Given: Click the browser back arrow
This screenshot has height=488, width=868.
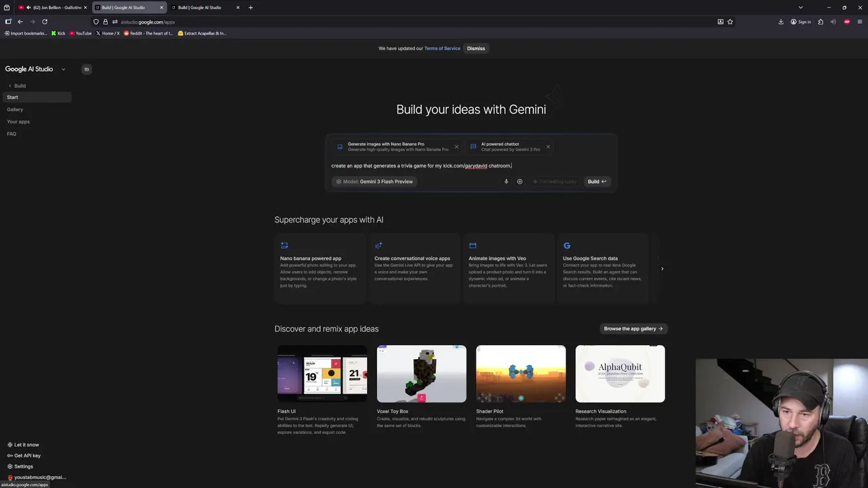Looking at the screenshot, I should (20, 22).
